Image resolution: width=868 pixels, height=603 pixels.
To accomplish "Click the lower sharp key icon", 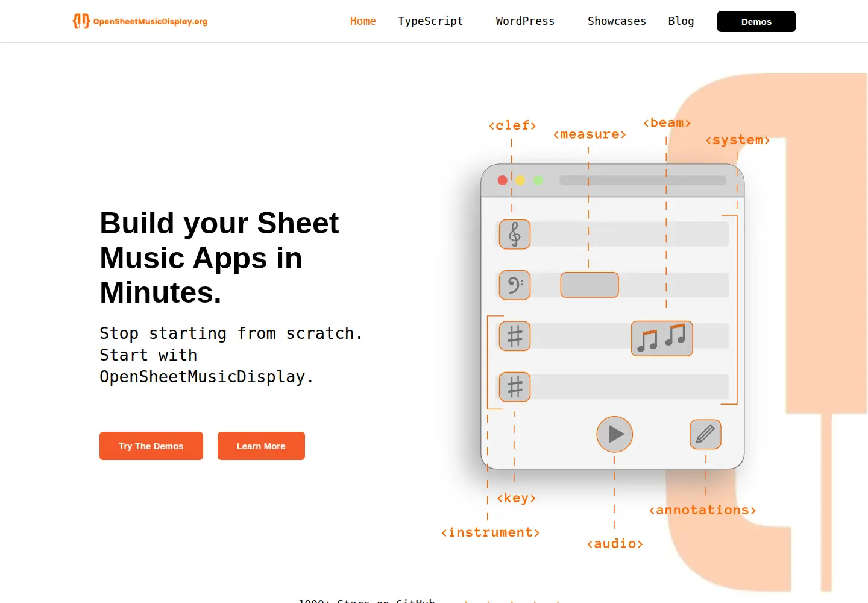I will click(x=515, y=387).
